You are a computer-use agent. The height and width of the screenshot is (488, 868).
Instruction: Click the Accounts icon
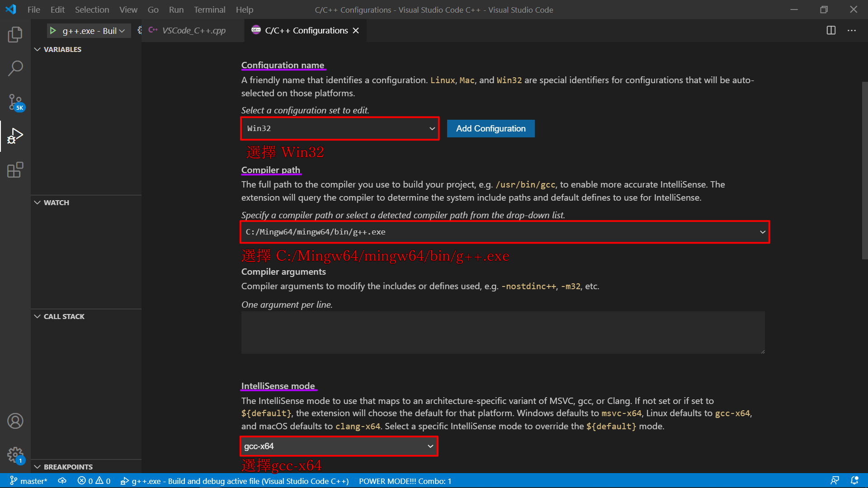[15, 421]
